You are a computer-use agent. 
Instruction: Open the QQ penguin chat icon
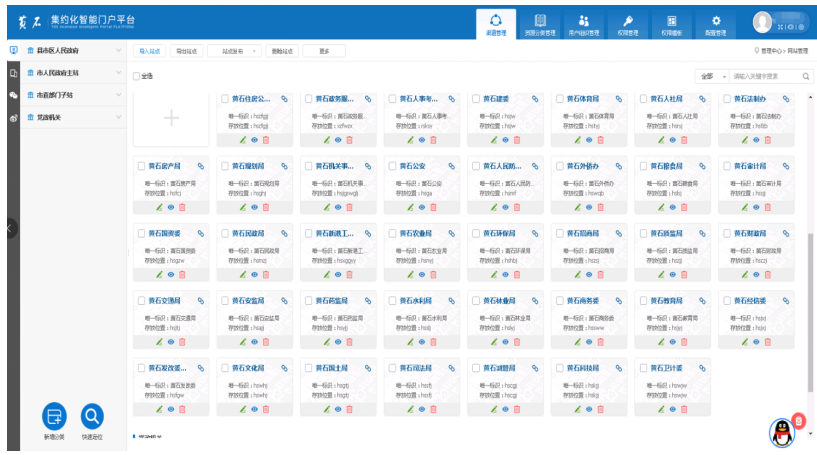pyautogui.click(x=783, y=431)
